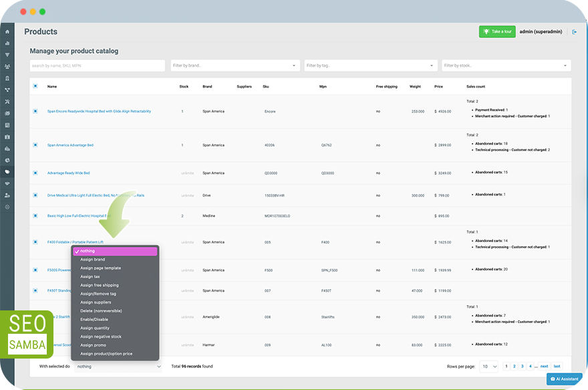The image size is (588, 390).
Task: Click the logout icon beside admin
Action: [x=574, y=32]
